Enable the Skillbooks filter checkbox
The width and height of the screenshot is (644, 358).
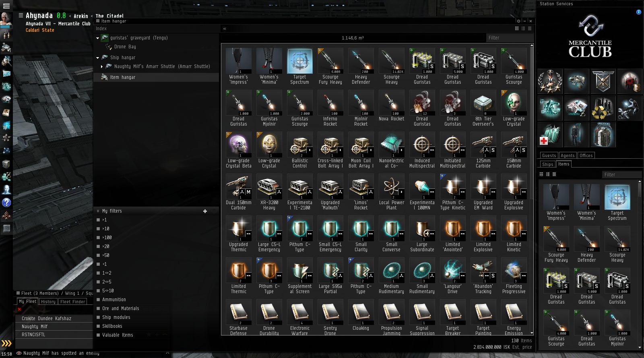click(98, 326)
